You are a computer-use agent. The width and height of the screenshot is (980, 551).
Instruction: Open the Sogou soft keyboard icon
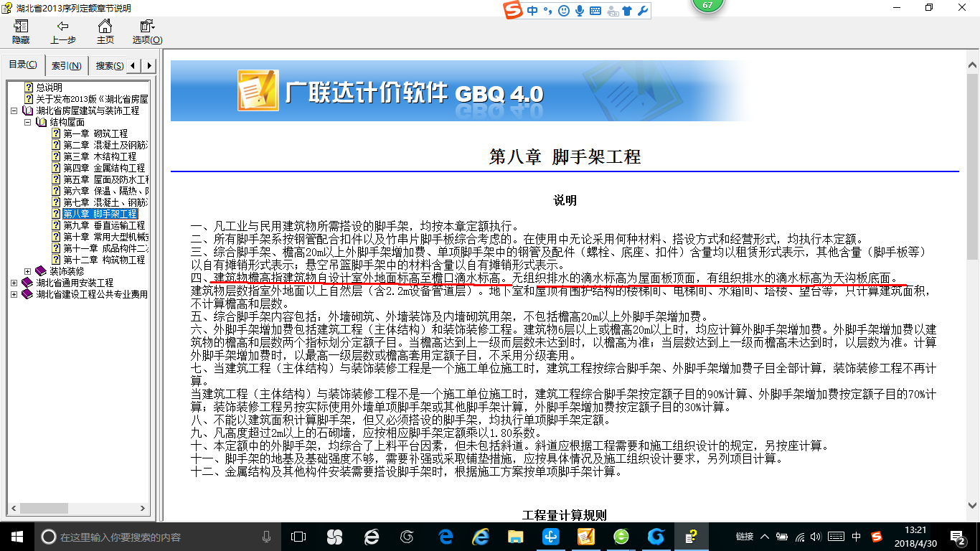tap(595, 11)
